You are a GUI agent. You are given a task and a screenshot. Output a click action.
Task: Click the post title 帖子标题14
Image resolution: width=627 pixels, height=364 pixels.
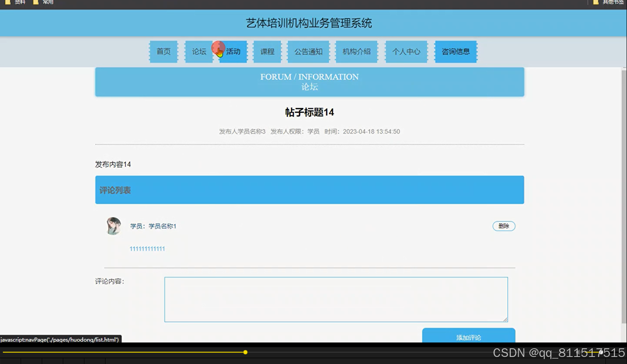(x=309, y=112)
